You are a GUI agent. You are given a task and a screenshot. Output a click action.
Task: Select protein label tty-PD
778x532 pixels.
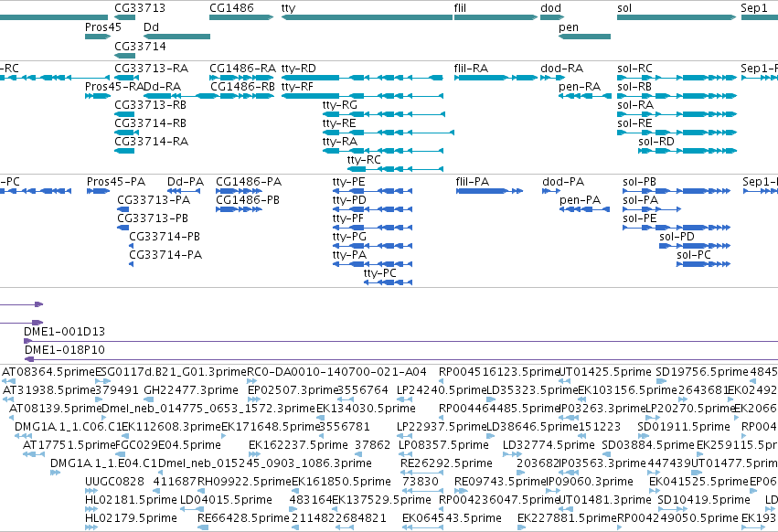(x=349, y=200)
